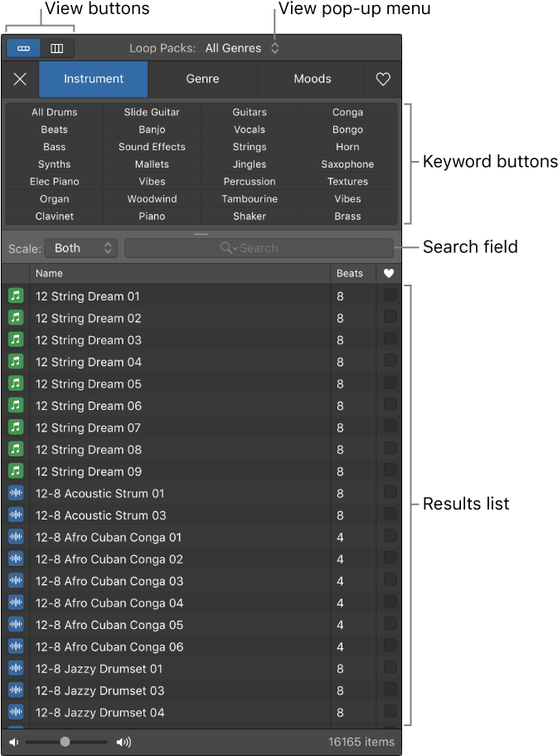Select loop 12-8 Afro Cuban Conga 06

point(201,646)
